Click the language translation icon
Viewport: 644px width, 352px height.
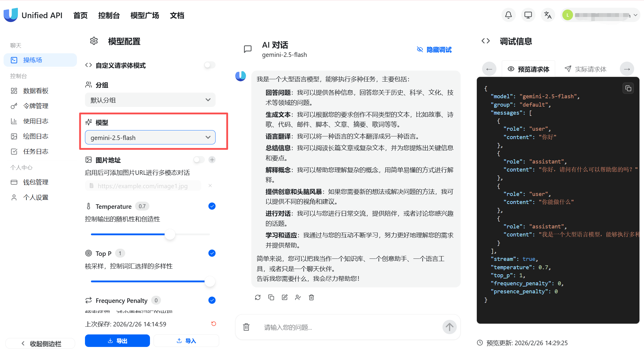pyautogui.click(x=548, y=15)
